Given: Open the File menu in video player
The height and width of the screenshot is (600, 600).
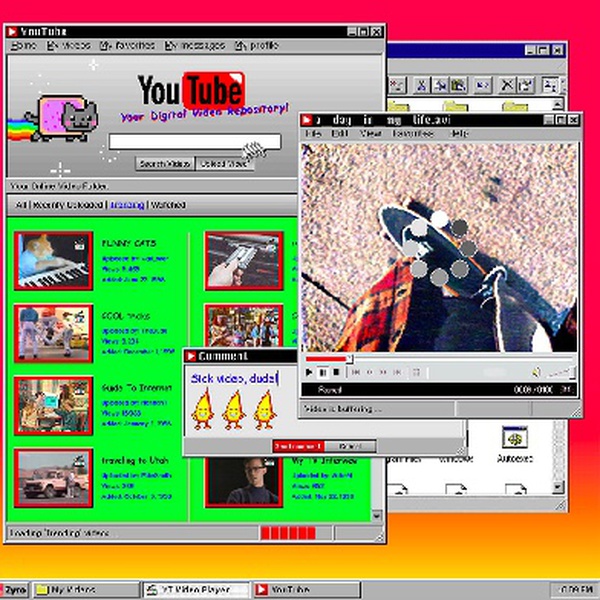Looking at the screenshot, I should pos(313,134).
